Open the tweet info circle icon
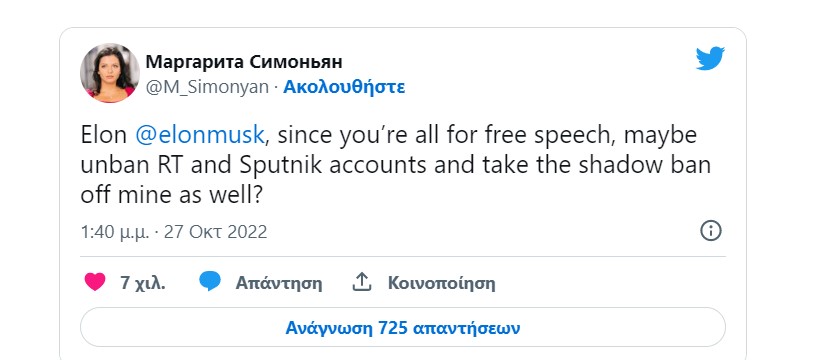 [x=711, y=231]
